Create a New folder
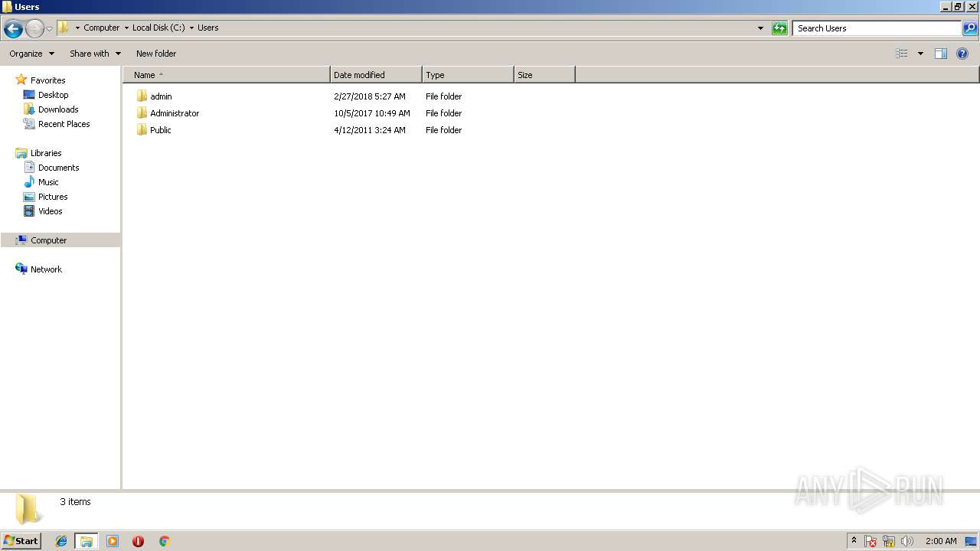980x551 pixels. (x=156, y=54)
